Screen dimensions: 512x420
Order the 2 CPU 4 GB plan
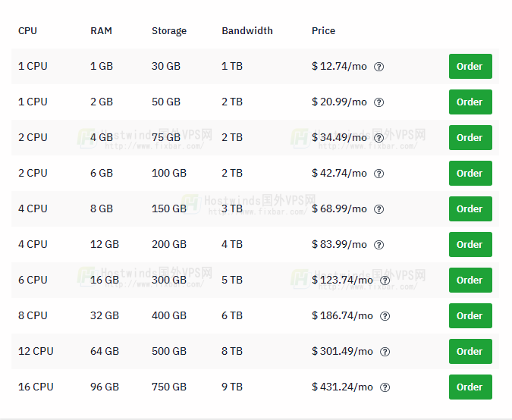[x=470, y=137]
